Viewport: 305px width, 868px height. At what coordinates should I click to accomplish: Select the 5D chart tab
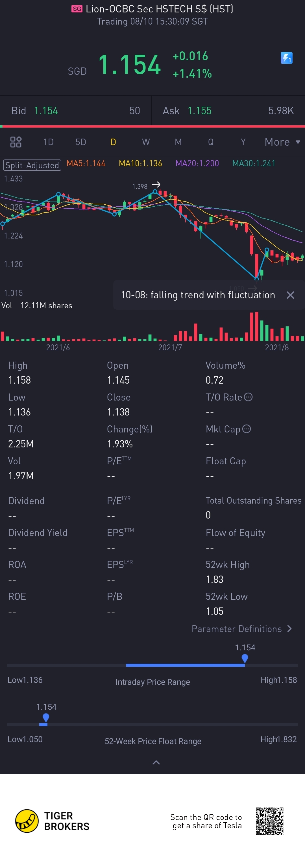[x=81, y=142]
